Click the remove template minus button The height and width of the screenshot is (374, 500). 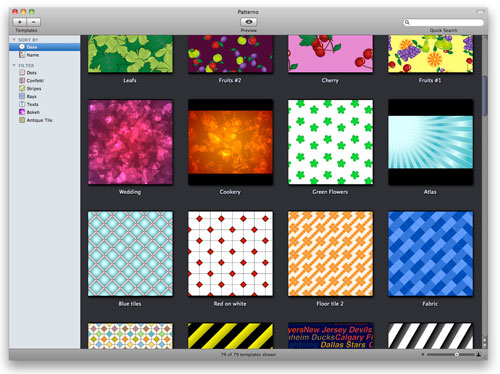click(x=34, y=22)
